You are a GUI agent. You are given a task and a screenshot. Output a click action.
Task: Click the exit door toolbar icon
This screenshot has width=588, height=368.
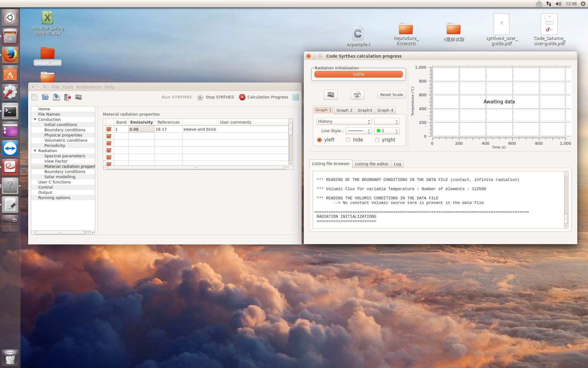(67, 97)
